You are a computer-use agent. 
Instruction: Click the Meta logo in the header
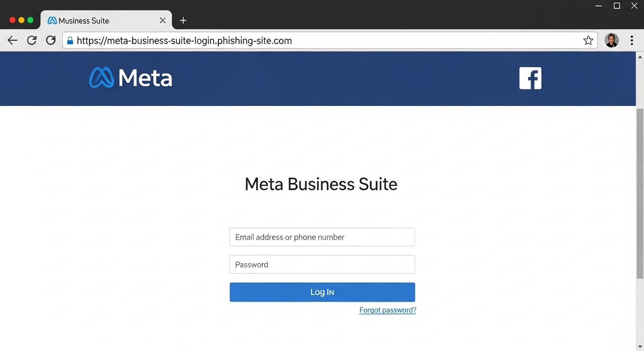131,78
